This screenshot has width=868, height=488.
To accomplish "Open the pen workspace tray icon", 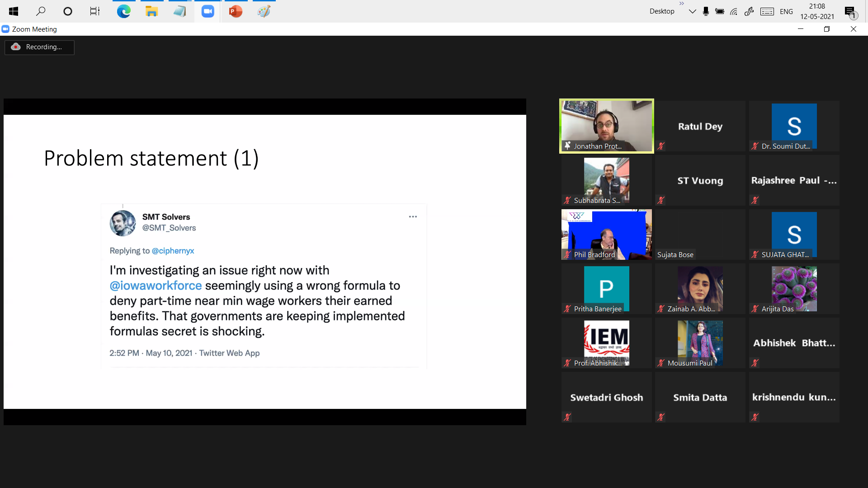I will (x=749, y=11).
